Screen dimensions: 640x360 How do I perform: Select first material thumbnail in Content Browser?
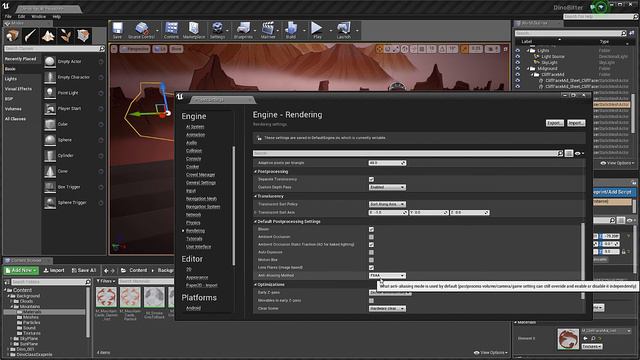pyautogui.click(x=106, y=298)
